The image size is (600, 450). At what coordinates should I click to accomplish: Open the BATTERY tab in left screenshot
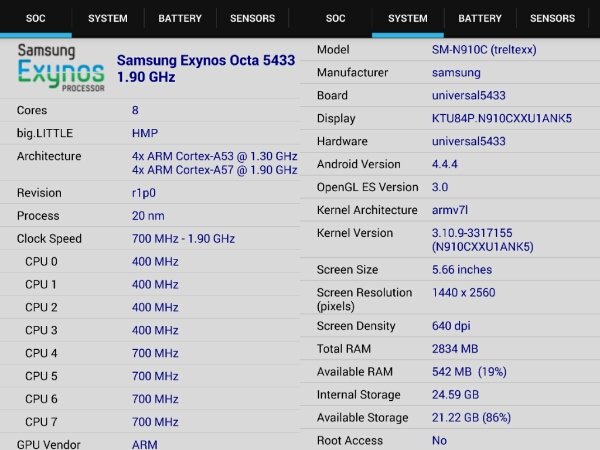(180, 18)
